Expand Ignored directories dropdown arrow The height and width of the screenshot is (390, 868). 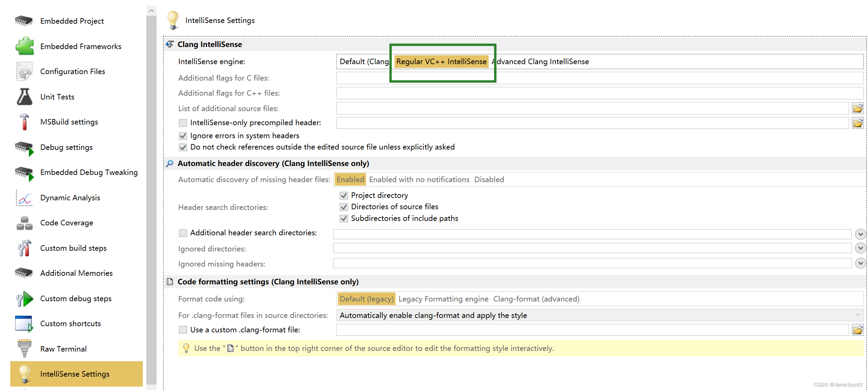click(860, 248)
